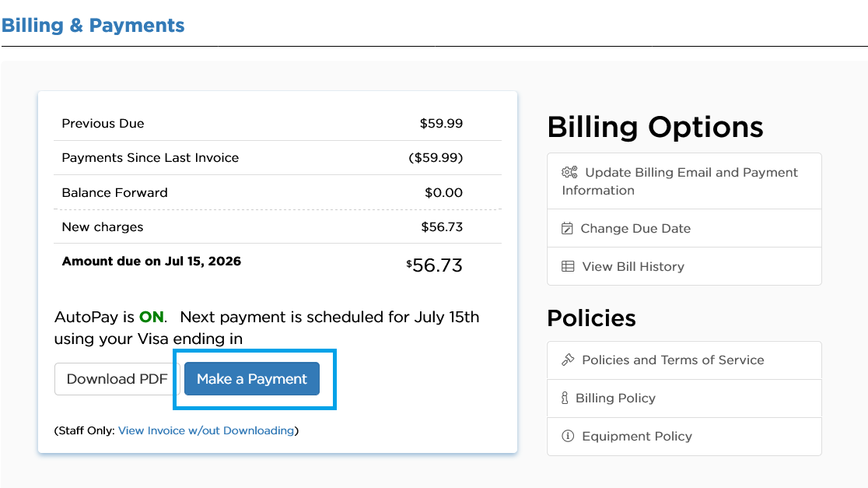868x488 pixels.
Task: Click the $0.00 balance forward value
Action: click(443, 193)
